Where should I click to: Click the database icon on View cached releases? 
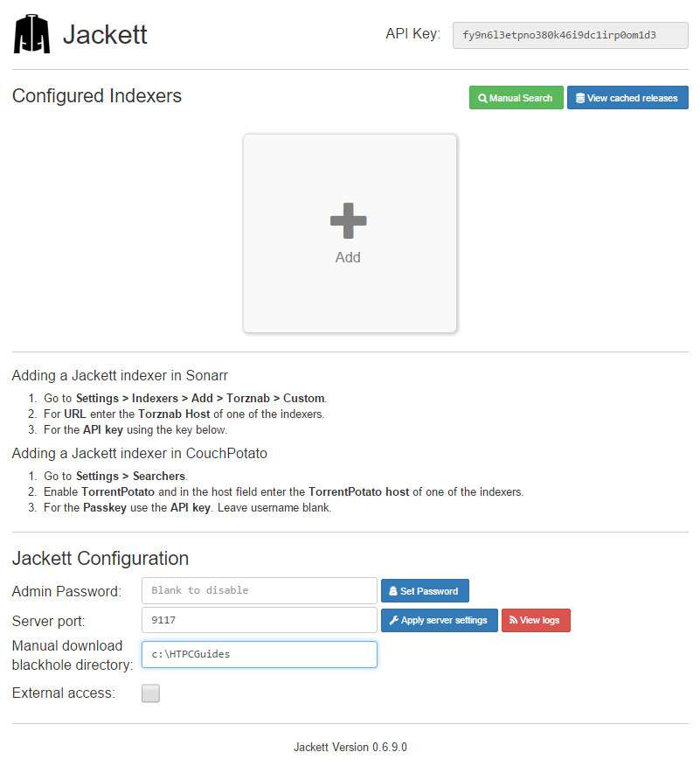(580, 98)
